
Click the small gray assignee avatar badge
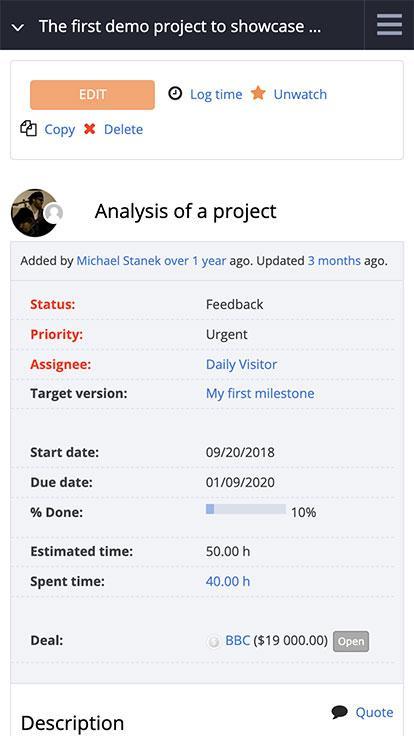tap(53, 213)
